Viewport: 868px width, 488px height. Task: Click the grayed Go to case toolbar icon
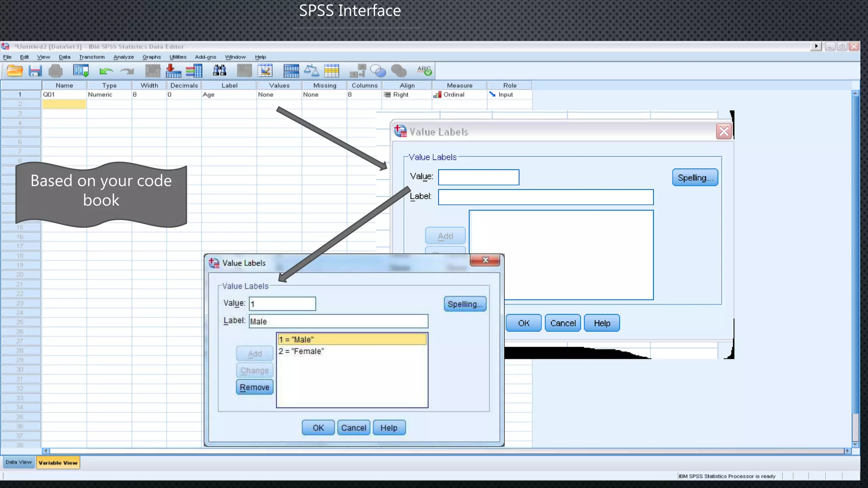click(x=153, y=71)
